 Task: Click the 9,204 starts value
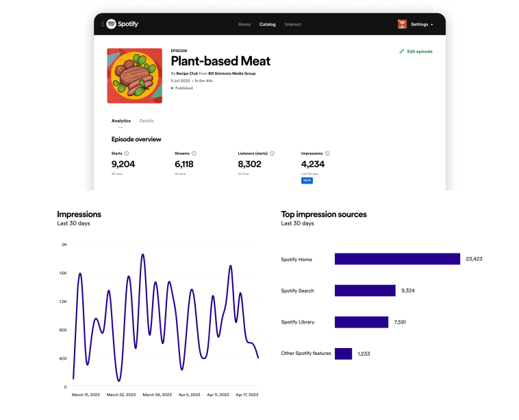[x=123, y=164]
